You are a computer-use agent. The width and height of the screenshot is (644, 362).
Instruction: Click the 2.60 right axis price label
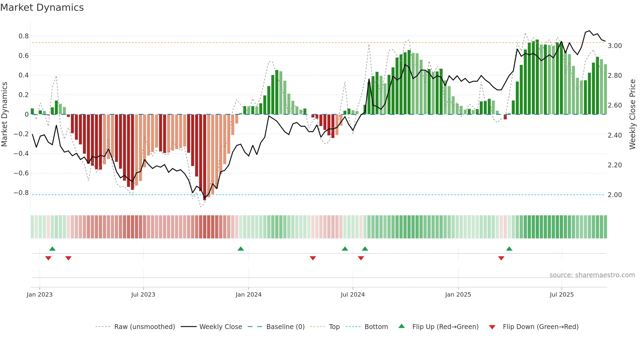point(615,105)
